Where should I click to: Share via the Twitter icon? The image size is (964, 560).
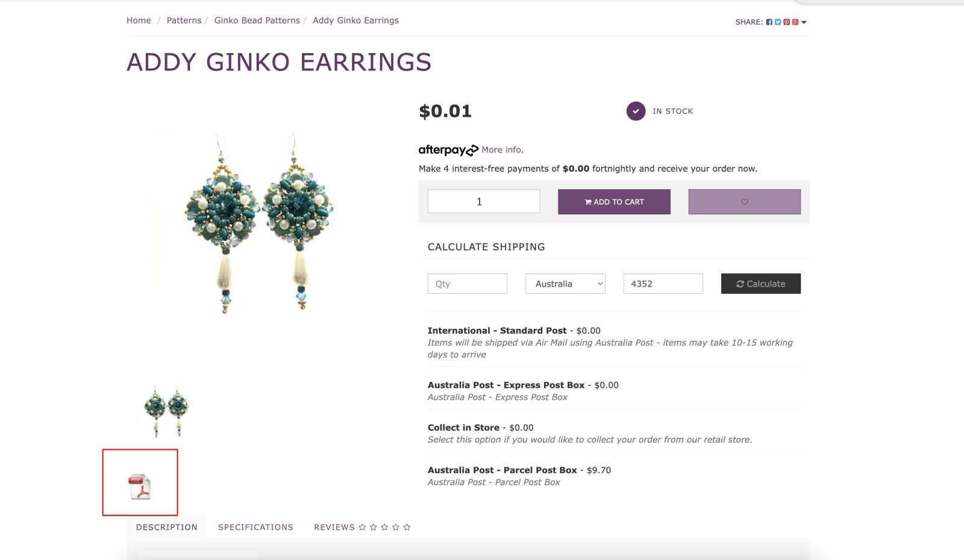point(778,22)
